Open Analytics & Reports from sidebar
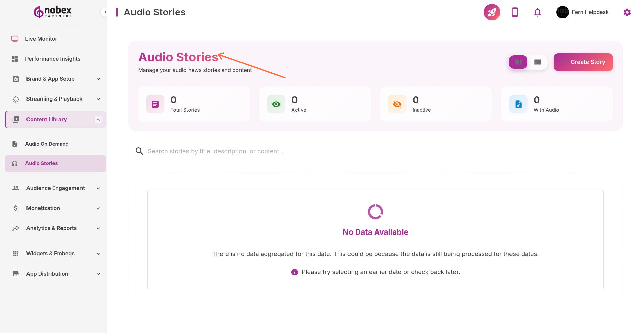The width and height of the screenshot is (644, 333). tap(51, 228)
